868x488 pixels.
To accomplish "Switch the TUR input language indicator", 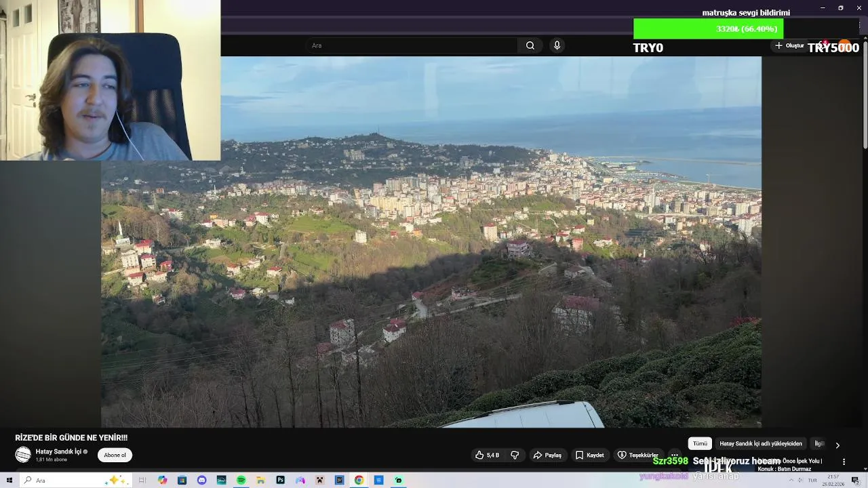I will 812,480.
